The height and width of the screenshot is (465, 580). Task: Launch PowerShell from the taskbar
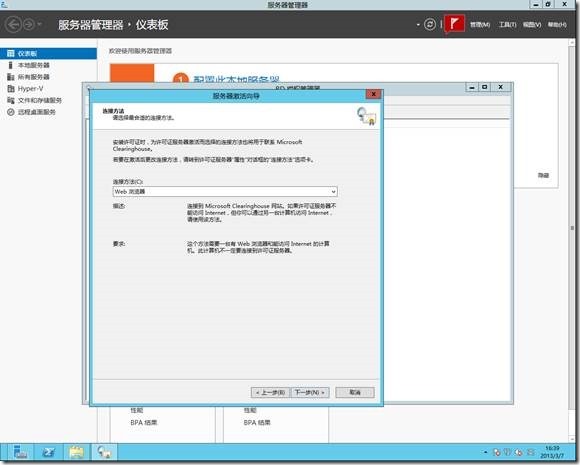(48, 452)
